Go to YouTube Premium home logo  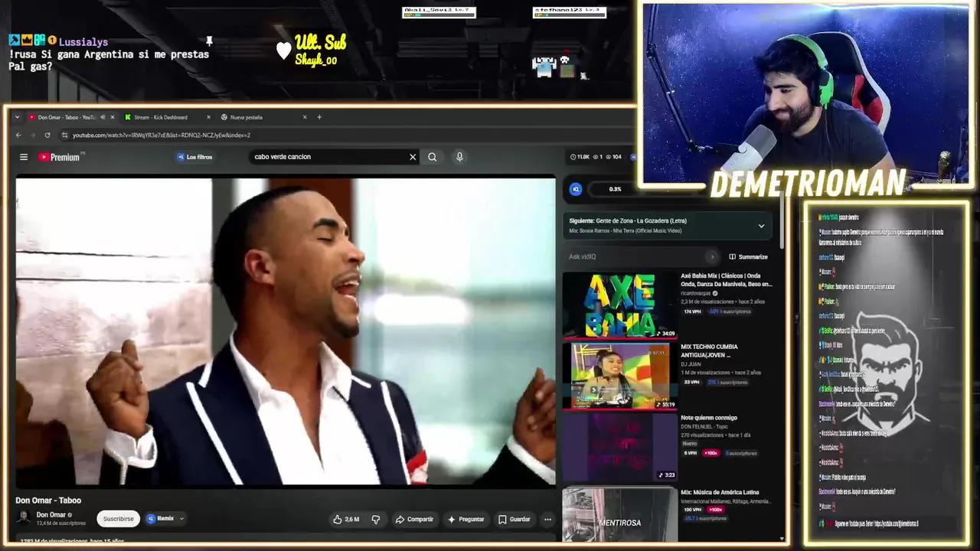60,157
